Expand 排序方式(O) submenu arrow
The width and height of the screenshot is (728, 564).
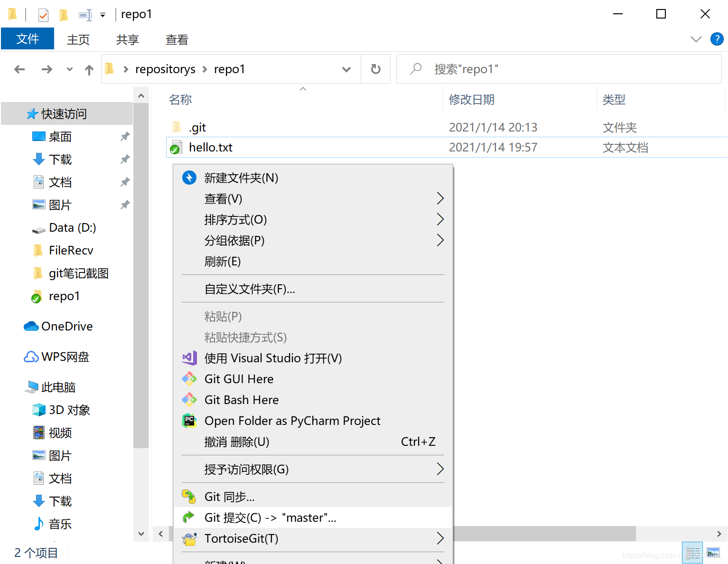[440, 219]
